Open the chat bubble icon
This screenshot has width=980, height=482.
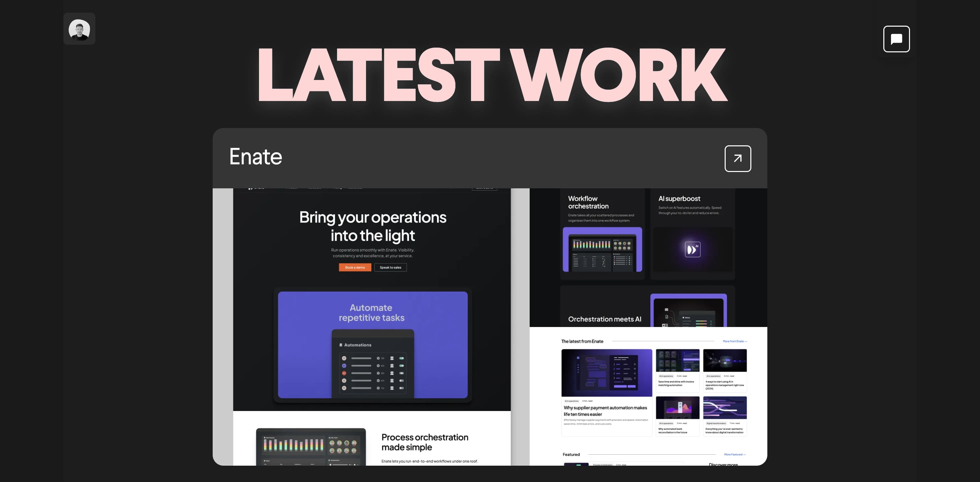(896, 39)
